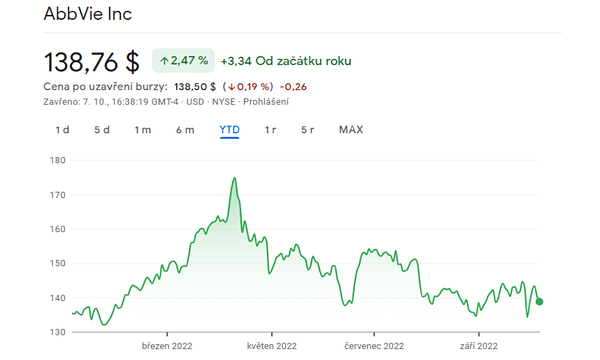Click the +3,34 Od začátku roku text
Viewport: 600px width, 360px height.
[x=286, y=61]
